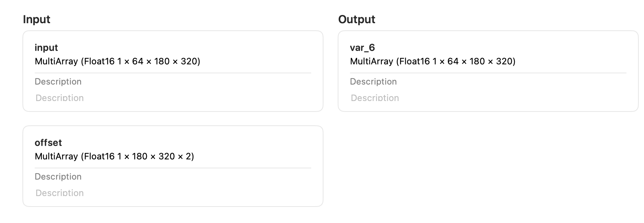644x223 pixels.
Task: Click the MultiArray type text under var_6
Action: (433, 61)
